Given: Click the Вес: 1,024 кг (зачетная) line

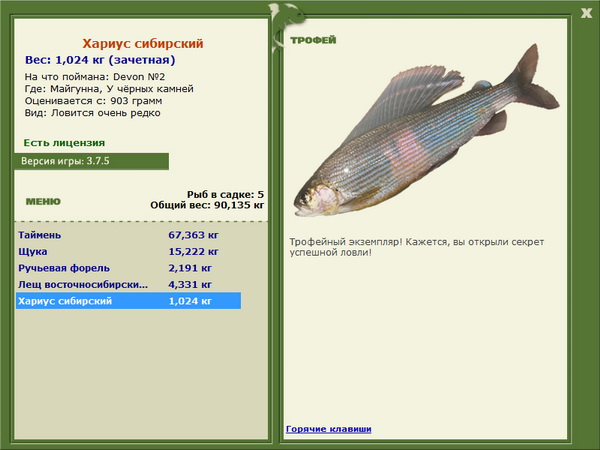Looking at the screenshot, I should 100,60.
